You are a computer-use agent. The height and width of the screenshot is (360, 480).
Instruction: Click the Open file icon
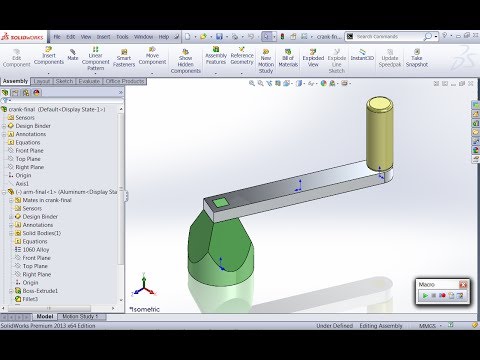click(203, 37)
